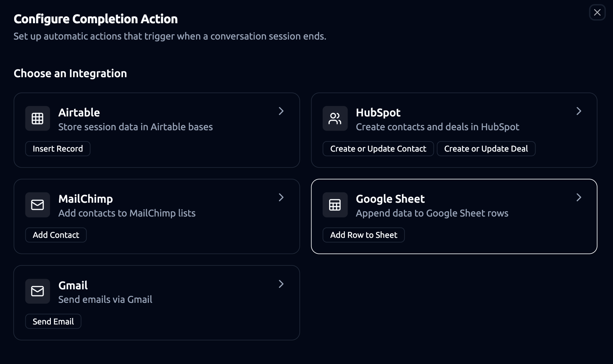Viewport: 613px width, 364px height.
Task: Expand the Gmail integration chevron
Action: [x=281, y=284]
